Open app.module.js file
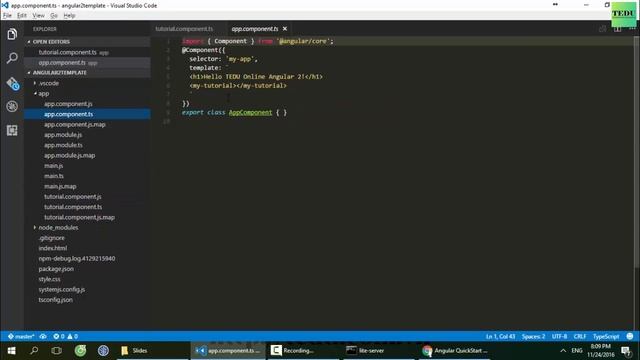 coord(63,135)
